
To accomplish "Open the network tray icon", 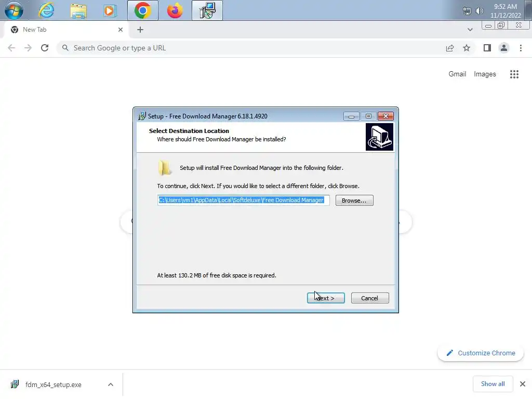I will point(467,11).
